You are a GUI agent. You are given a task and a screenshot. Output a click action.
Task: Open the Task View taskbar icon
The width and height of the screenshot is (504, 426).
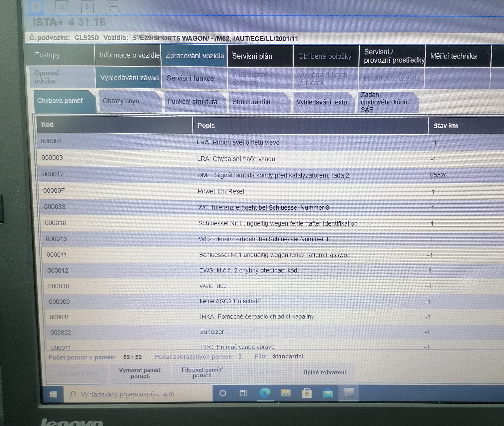[243, 393]
